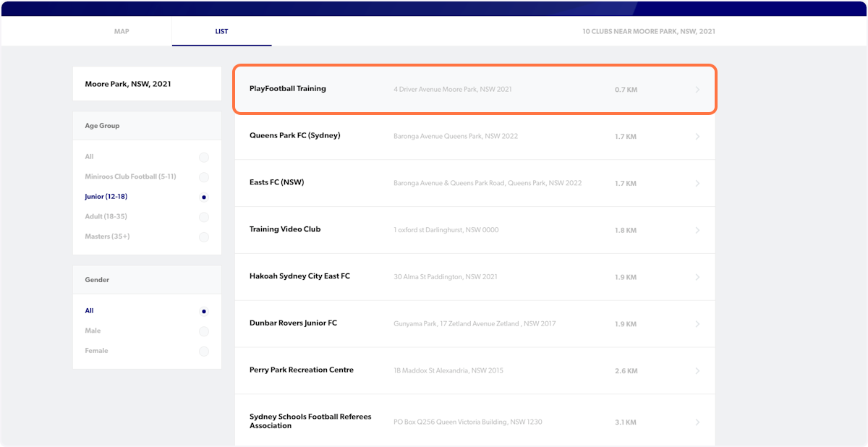Select the Female gender option

pyautogui.click(x=204, y=352)
